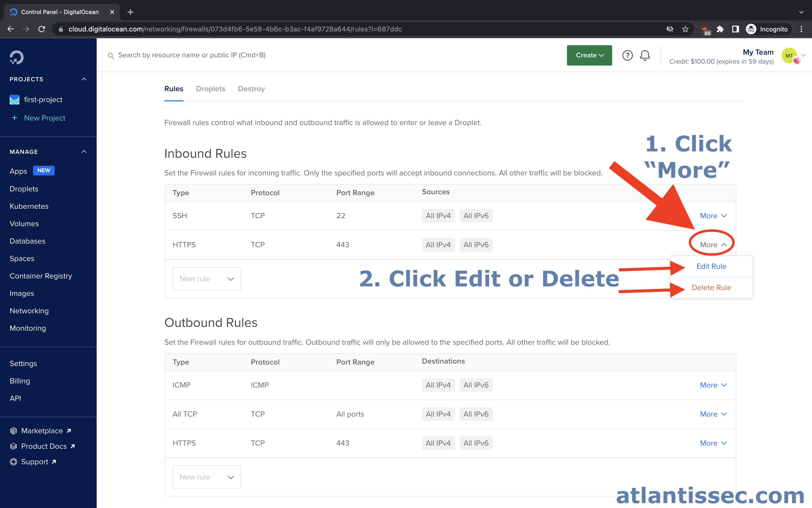Click the plus icon beside New Project

[14, 118]
